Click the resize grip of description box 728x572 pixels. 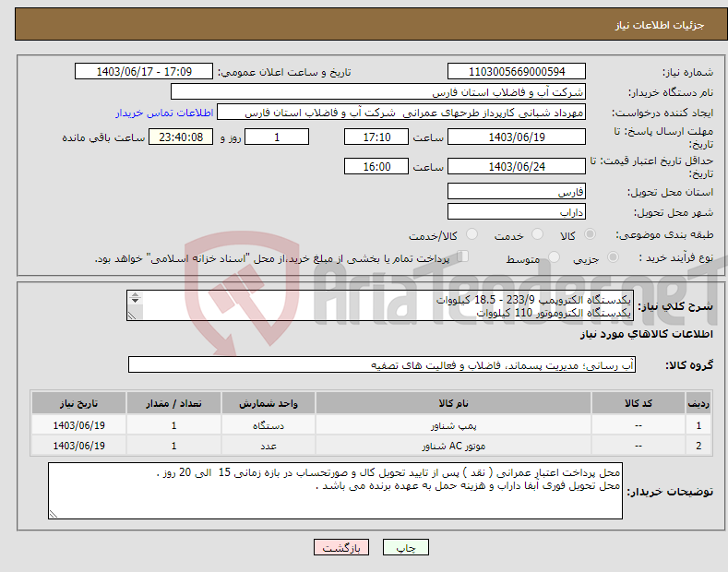(132, 316)
